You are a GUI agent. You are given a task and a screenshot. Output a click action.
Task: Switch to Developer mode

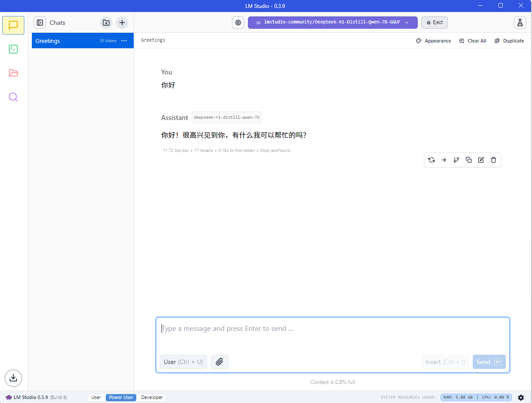(152, 397)
